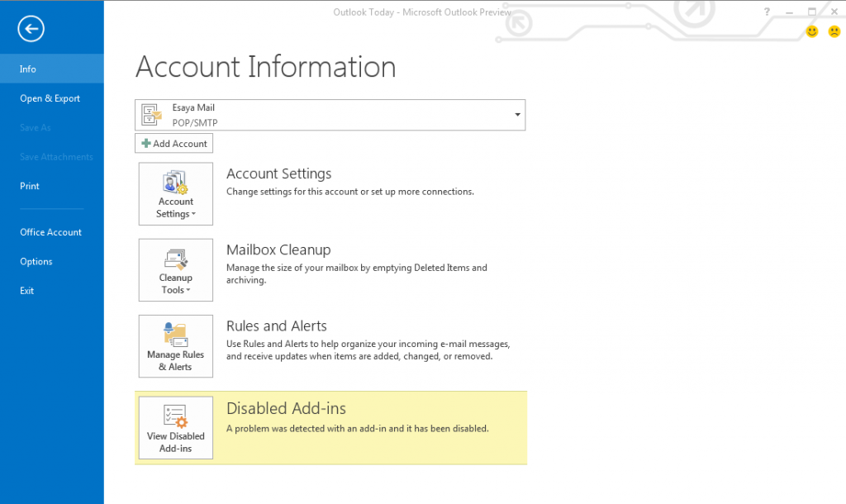Click the 'Change settings for this account' description
This screenshot has width=846, height=504.
coord(350,192)
